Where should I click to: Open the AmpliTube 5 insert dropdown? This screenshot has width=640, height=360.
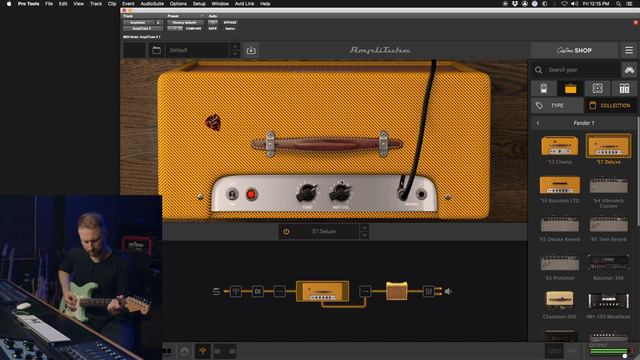click(143, 29)
